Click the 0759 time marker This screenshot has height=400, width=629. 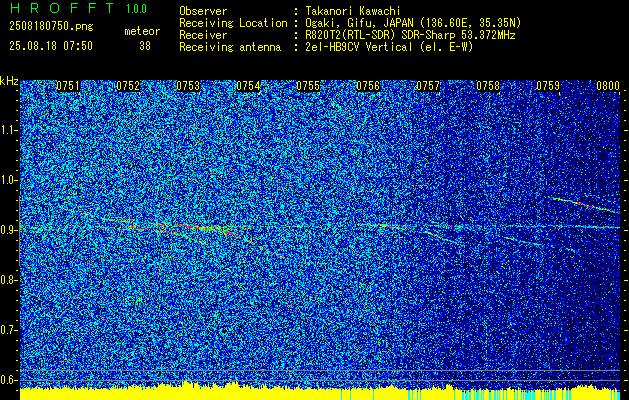click(x=548, y=86)
